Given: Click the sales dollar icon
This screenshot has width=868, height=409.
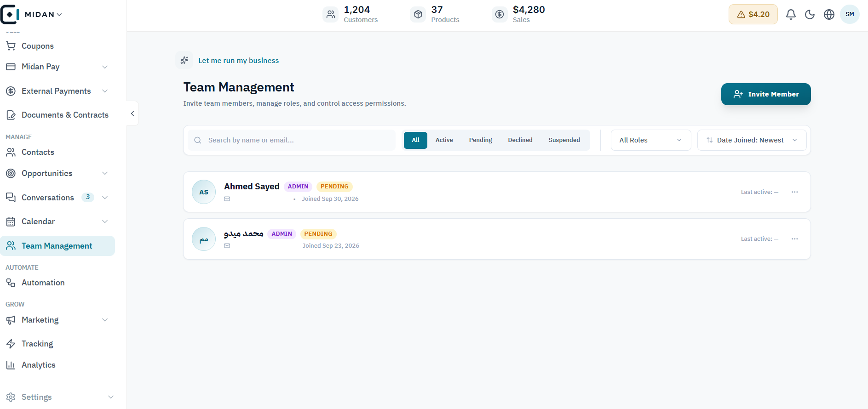Looking at the screenshot, I should (x=500, y=14).
